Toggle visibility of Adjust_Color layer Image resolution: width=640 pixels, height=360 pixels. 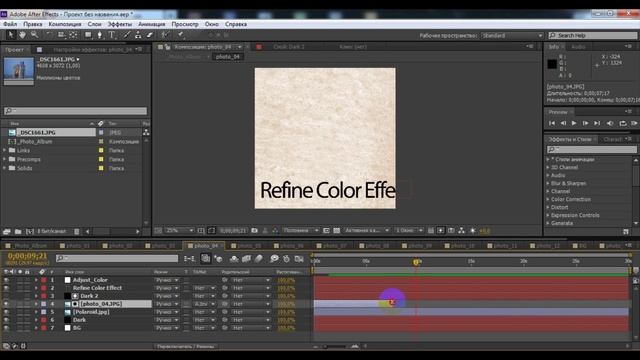6,280
